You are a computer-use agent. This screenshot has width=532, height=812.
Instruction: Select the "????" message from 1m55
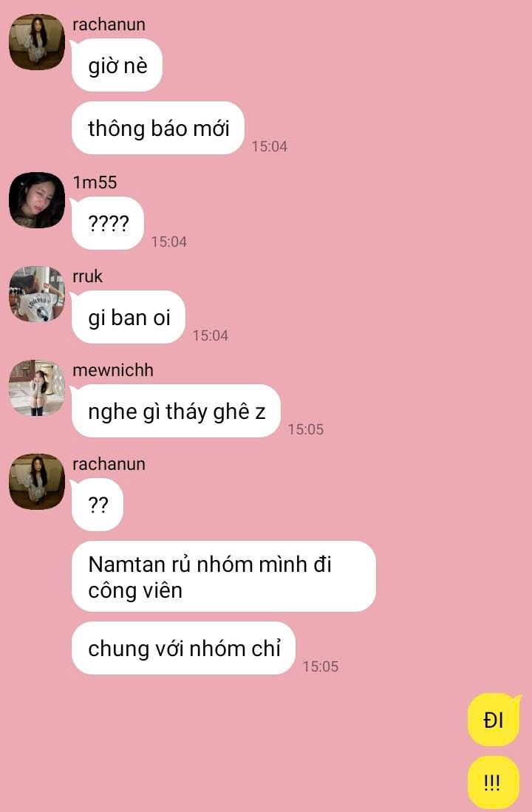click(x=108, y=223)
